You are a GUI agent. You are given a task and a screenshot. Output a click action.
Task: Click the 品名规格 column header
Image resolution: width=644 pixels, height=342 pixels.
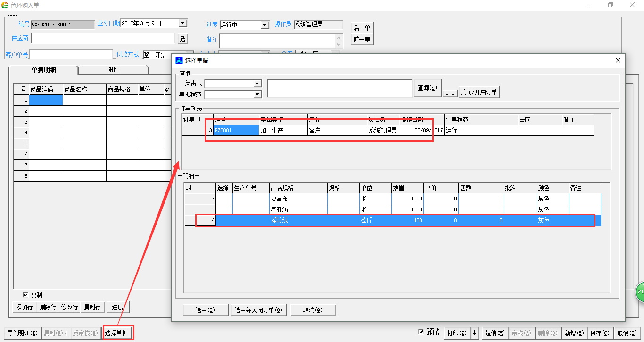coord(298,188)
